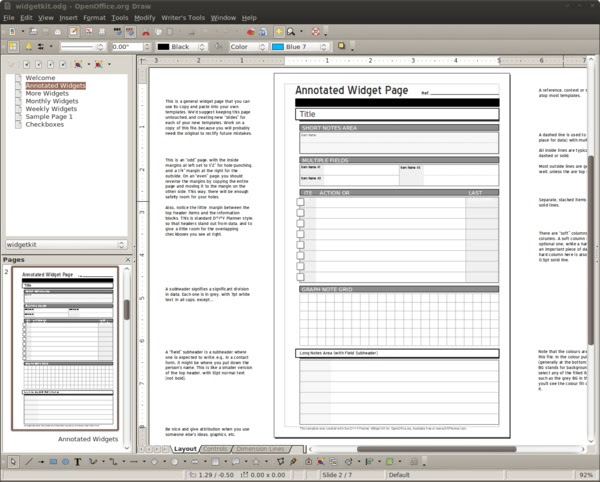The width and height of the screenshot is (600, 482).
Task: Select the Ellipse drawing tool
Action: [65, 462]
